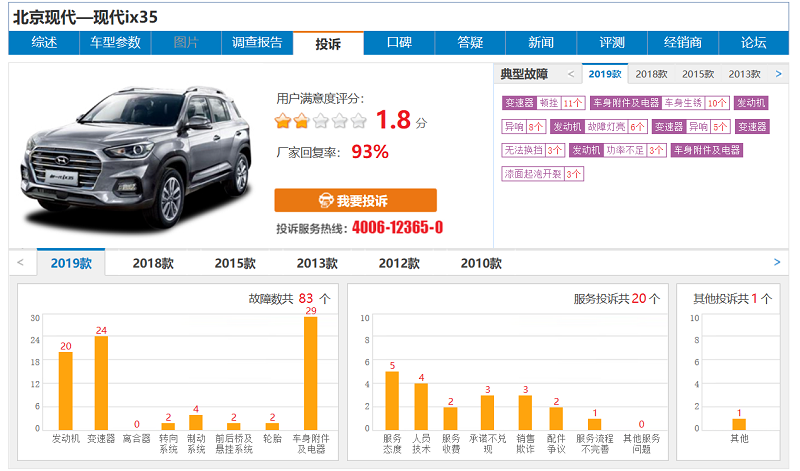800x471 pixels.
Task: Open the 口碑 tab
Action: pos(399,43)
